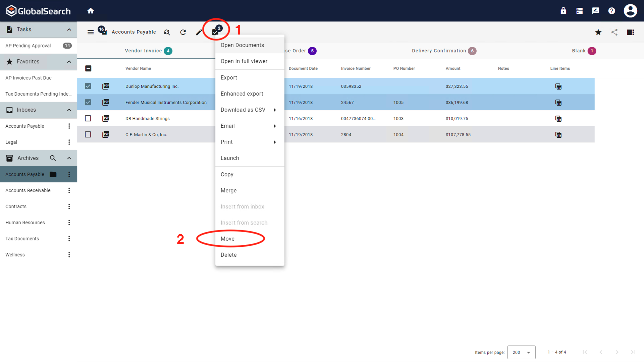Expand the Archives section in sidebar
The height and width of the screenshot is (362, 644).
tap(69, 158)
